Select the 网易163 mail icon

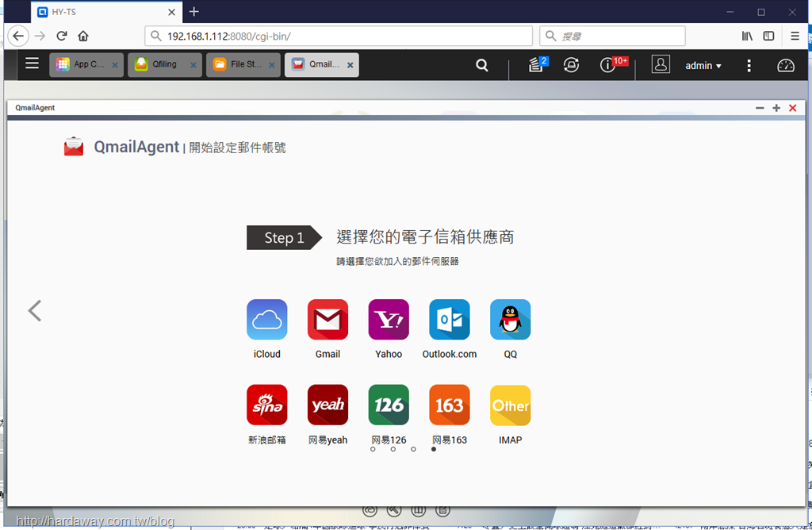coord(450,405)
